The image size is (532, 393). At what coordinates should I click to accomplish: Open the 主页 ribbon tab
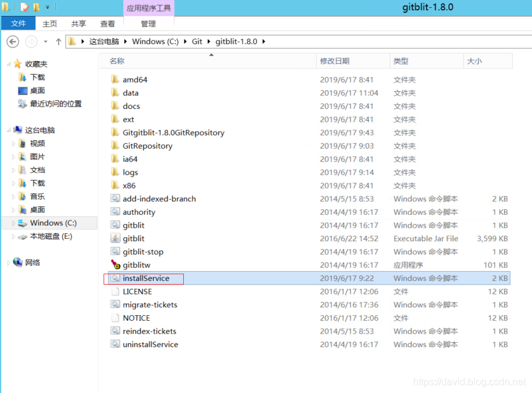(50, 24)
